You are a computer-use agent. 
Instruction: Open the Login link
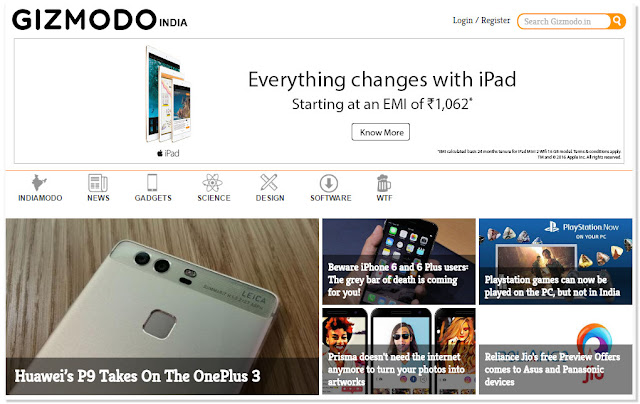tap(462, 20)
